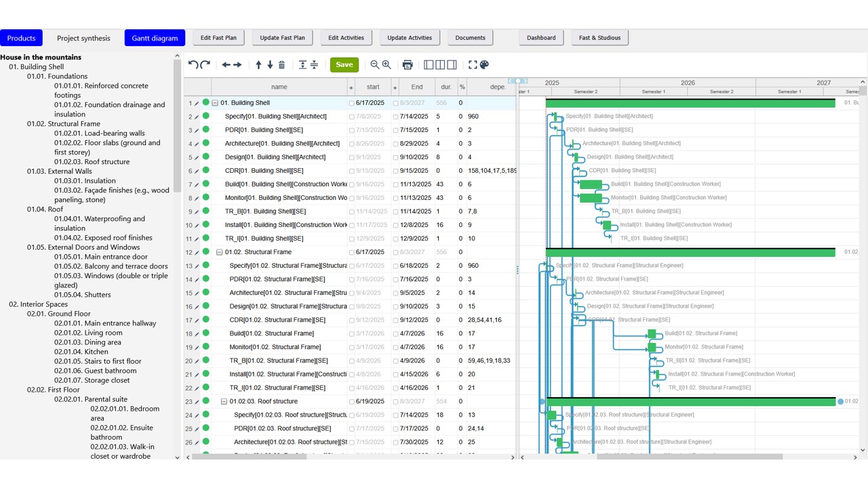Outdent the task with left arrow
The width and height of the screenshot is (868, 488).
(x=226, y=65)
